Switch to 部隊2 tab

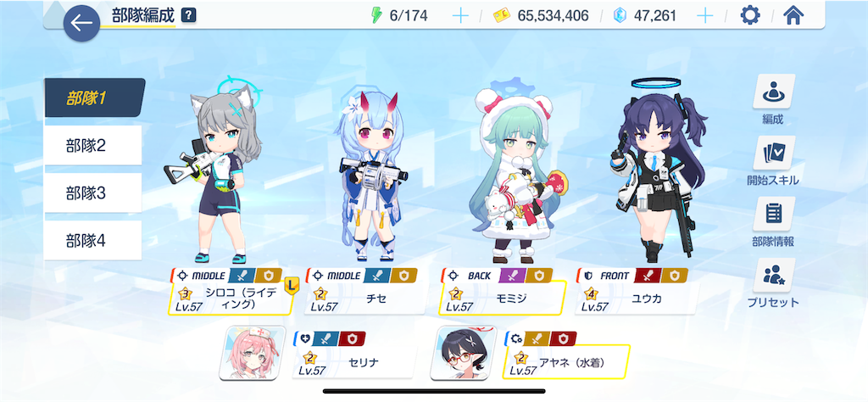point(93,146)
